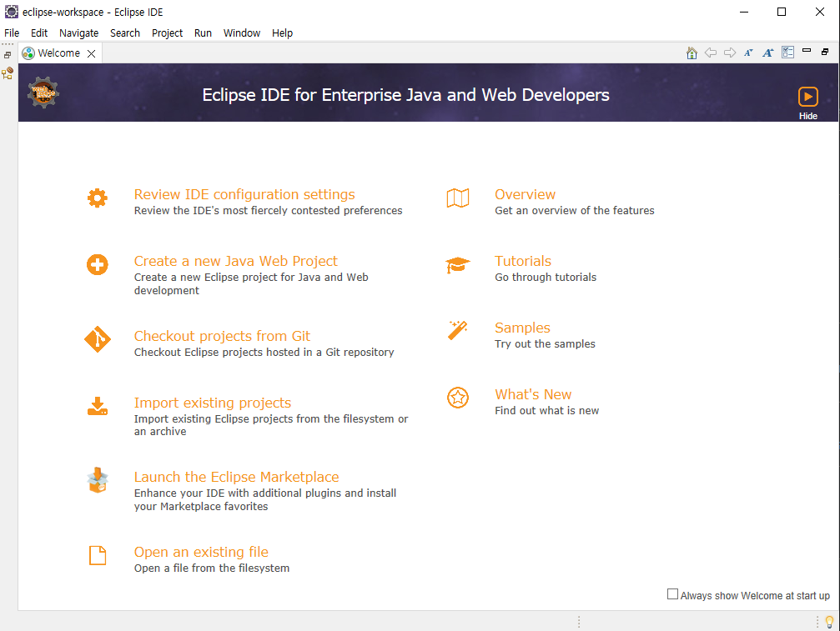Open the Window menu
The height and width of the screenshot is (631, 840).
(242, 33)
